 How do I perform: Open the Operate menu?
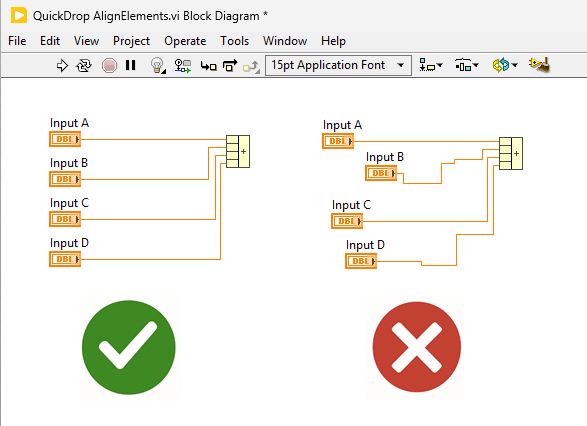pyautogui.click(x=185, y=41)
